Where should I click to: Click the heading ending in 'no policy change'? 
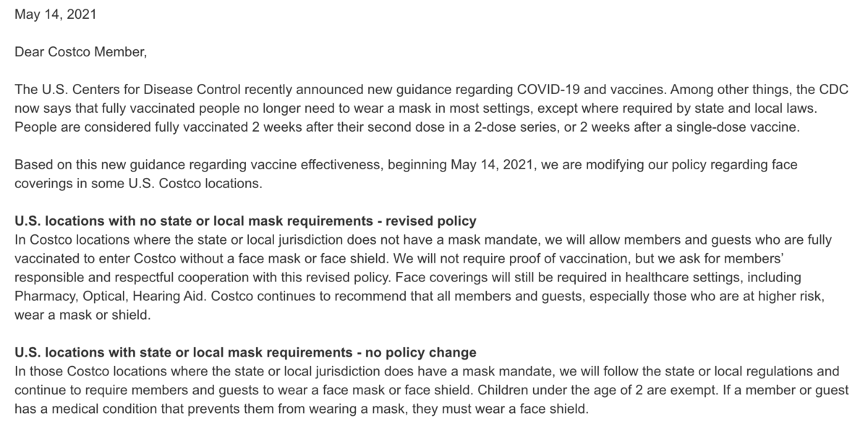coord(245,353)
